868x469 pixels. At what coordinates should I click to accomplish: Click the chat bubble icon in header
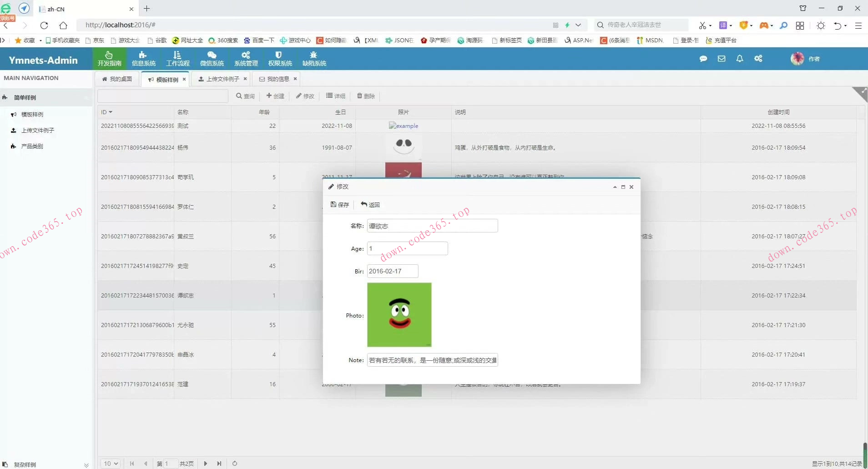703,59
